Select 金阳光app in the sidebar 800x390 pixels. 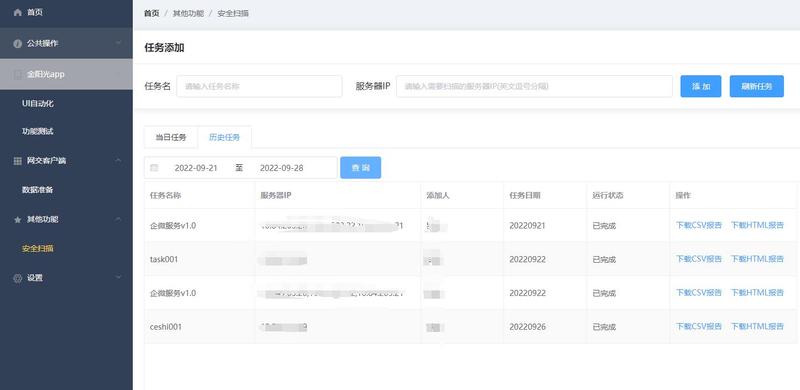point(66,74)
